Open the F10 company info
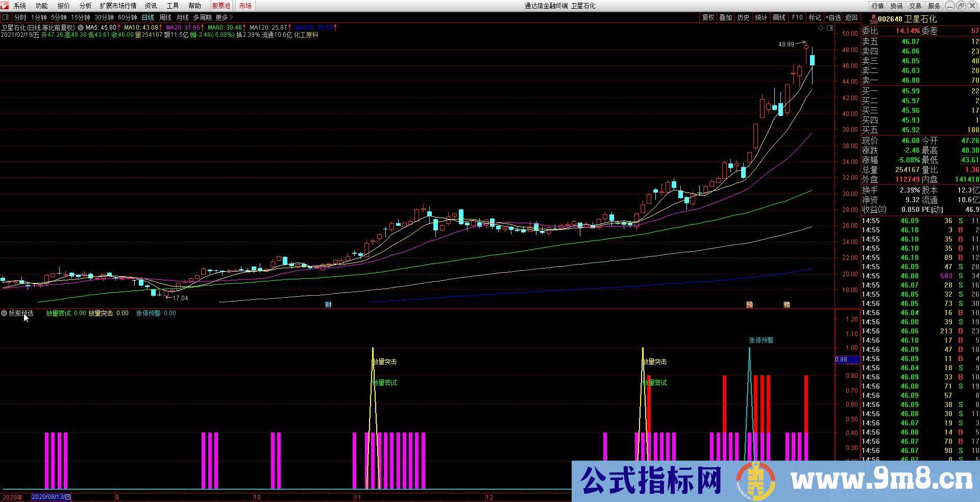The image size is (980, 502). point(797,17)
